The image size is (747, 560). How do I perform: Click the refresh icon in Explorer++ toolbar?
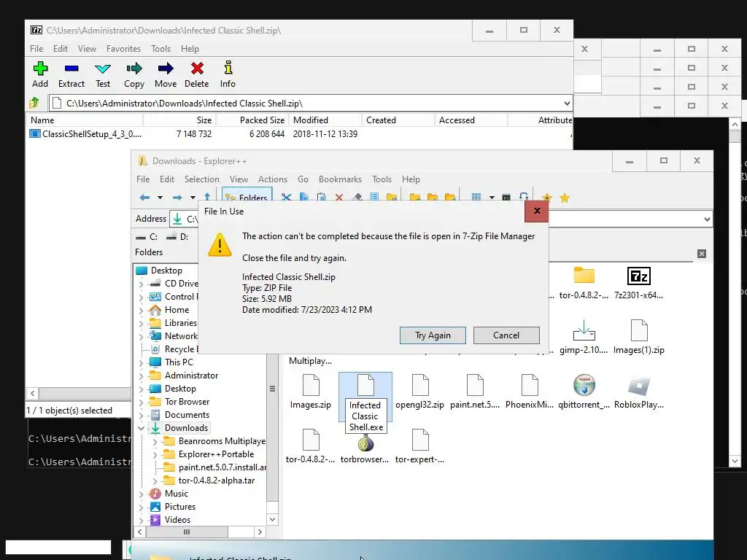[x=524, y=197]
